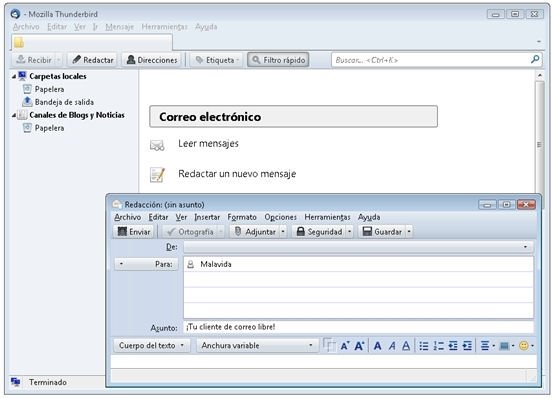554x399 pixels.
Task: Click the indent text icon
Action: click(x=467, y=346)
